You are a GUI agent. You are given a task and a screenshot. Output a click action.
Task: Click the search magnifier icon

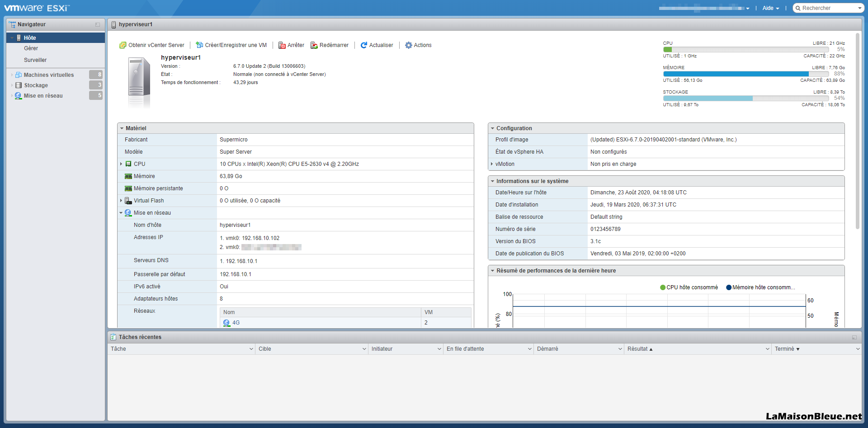798,8
